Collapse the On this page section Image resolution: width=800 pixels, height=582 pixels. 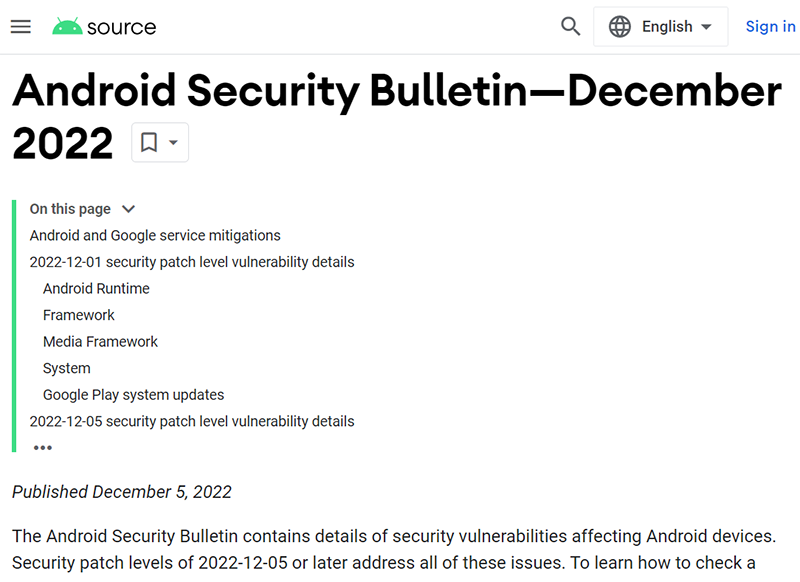128,209
